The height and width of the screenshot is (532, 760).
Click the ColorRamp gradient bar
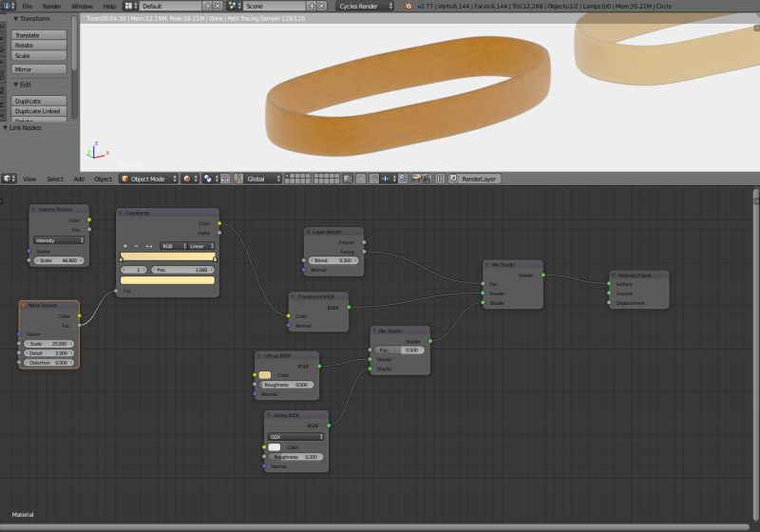[x=168, y=256]
